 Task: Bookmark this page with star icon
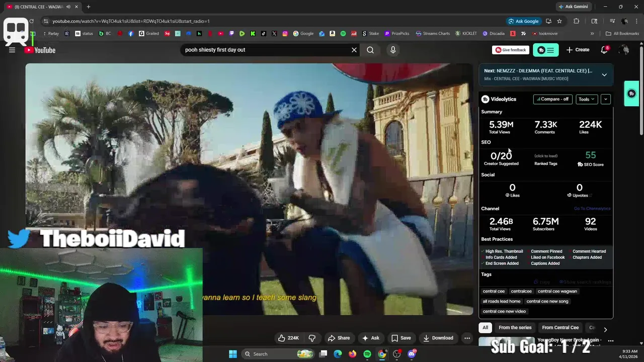[x=559, y=21]
